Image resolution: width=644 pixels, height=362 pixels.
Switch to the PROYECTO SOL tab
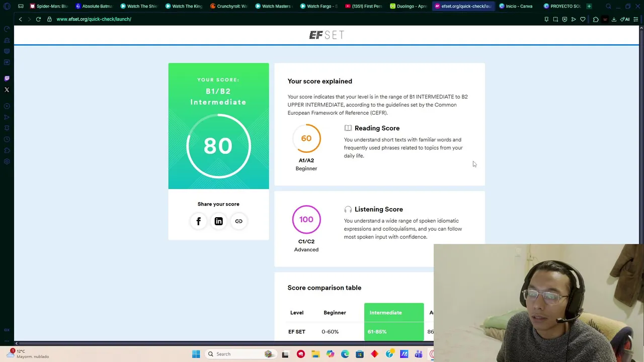[x=561, y=6]
